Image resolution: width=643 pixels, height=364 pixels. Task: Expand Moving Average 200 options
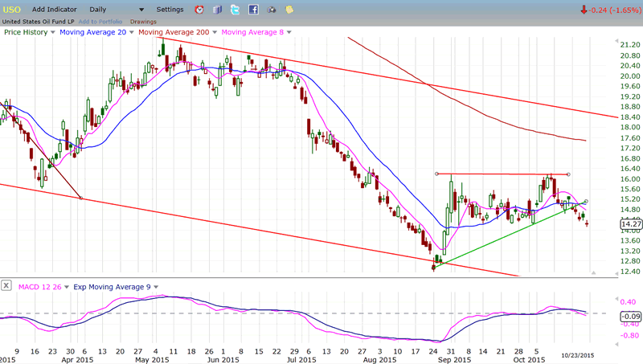[215, 32]
